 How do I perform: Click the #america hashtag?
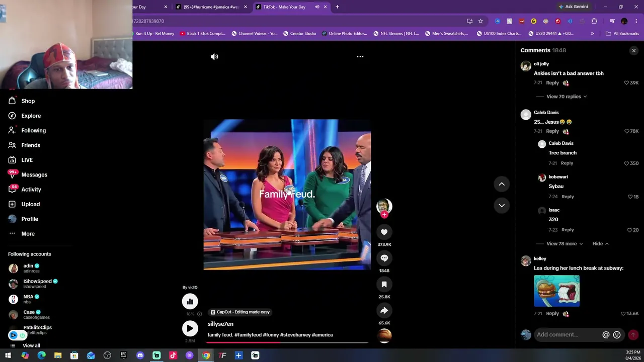[x=323, y=335]
